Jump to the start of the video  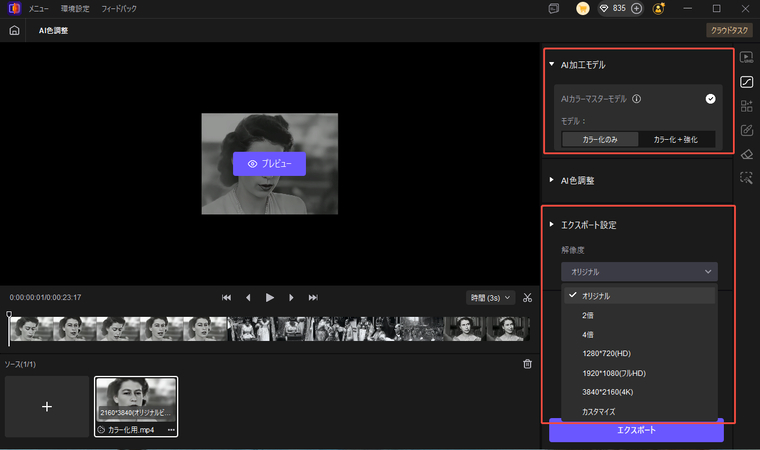[x=226, y=298]
